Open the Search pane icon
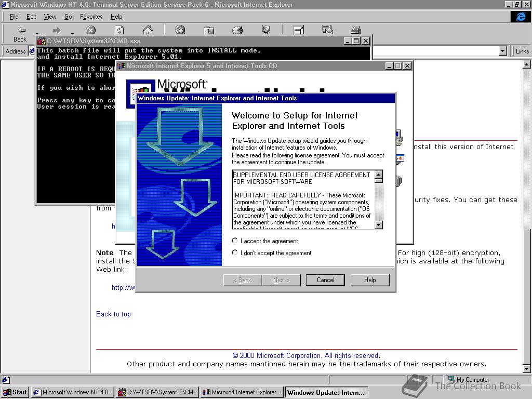 tap(180, 30)
